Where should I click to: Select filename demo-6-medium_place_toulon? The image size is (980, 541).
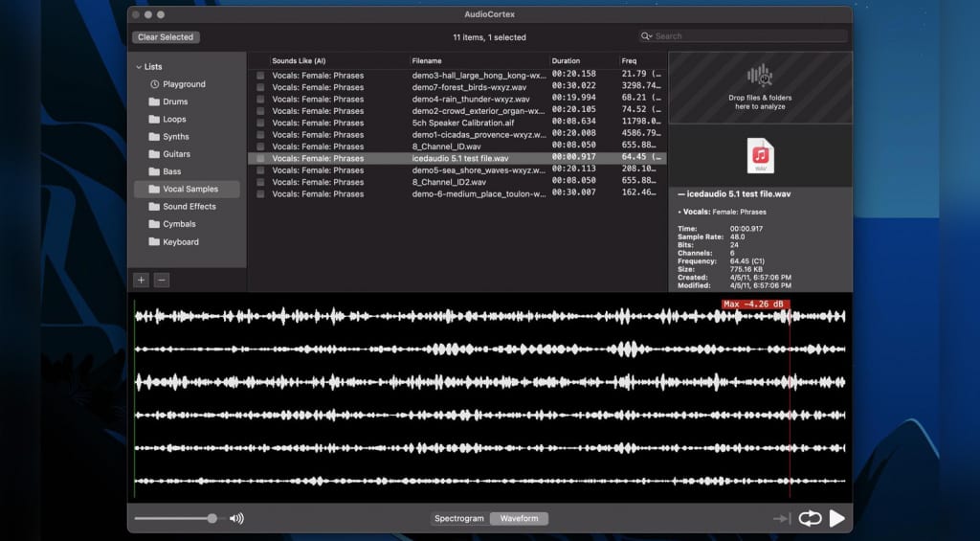pyautogui.click(x=479, y=193)
